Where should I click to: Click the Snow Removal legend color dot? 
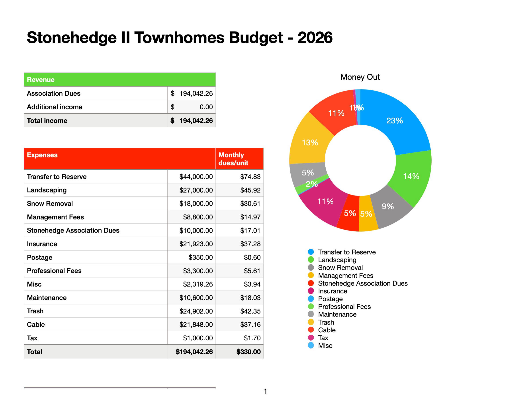tap(311, 268)
